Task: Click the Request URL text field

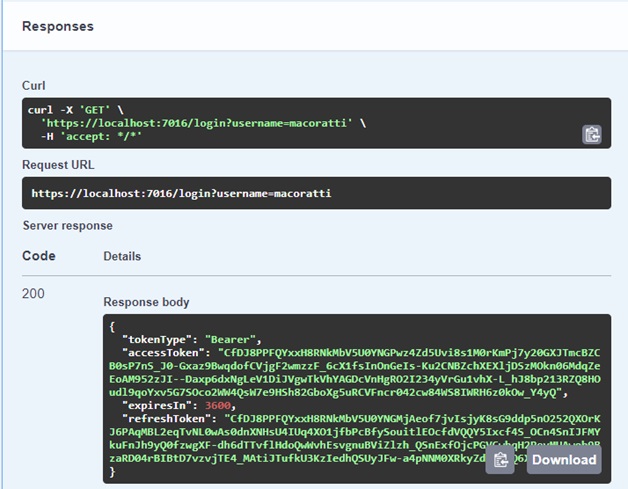Action: 181,193
